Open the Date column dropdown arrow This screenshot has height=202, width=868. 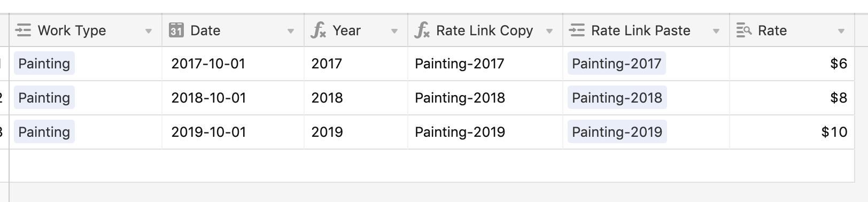tap(291, 32)
